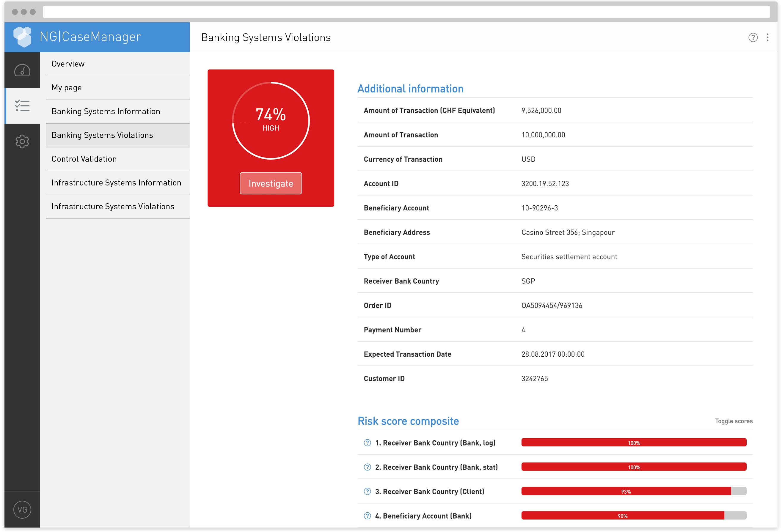Click help icon beside Beneficiary Account (Bank)
782x532 pixels.
click(x=367, y=516)
